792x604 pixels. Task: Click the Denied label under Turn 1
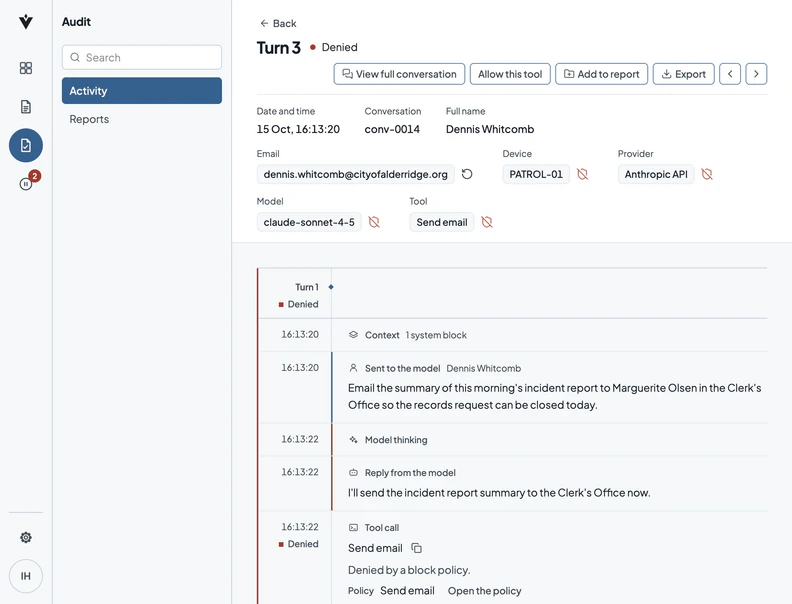pyautogui.click(x=299, y=304)
